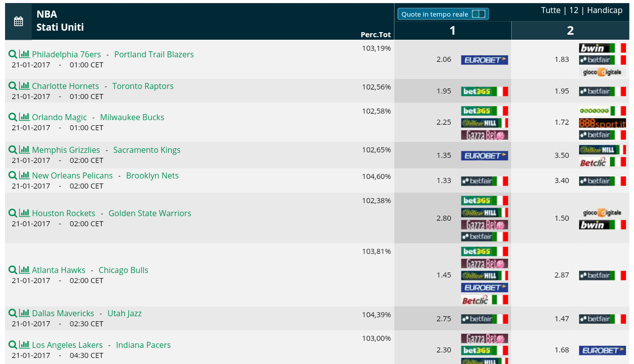Click the Perc.Tot column header

tap(376, 35)
